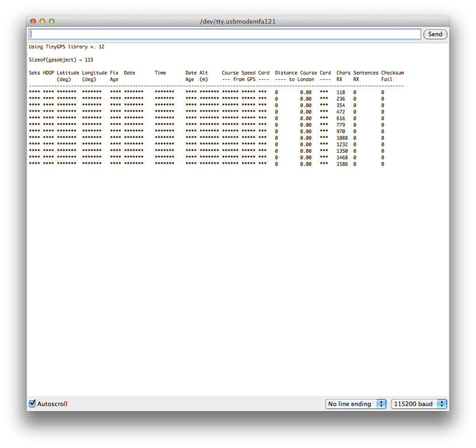Viewport: 476px width, 448px height.
Task: Click the Chars RX value 1088
Action: point(342,138)
